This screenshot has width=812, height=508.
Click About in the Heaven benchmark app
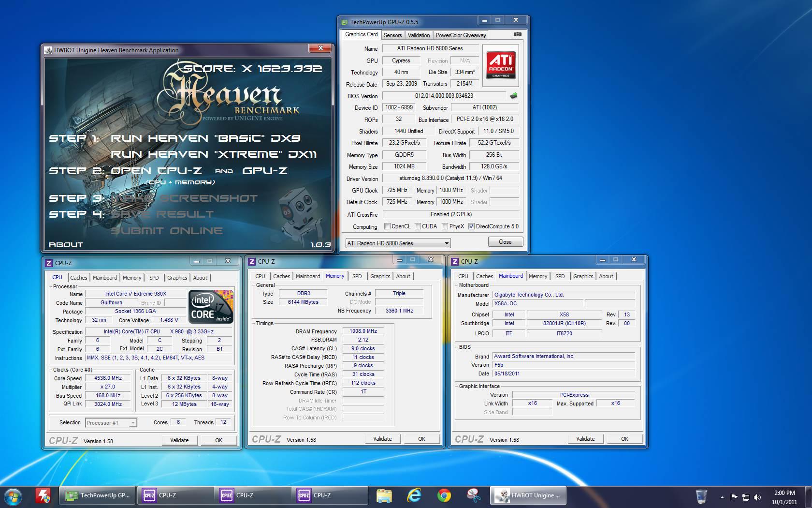click(x=66, y=245)
